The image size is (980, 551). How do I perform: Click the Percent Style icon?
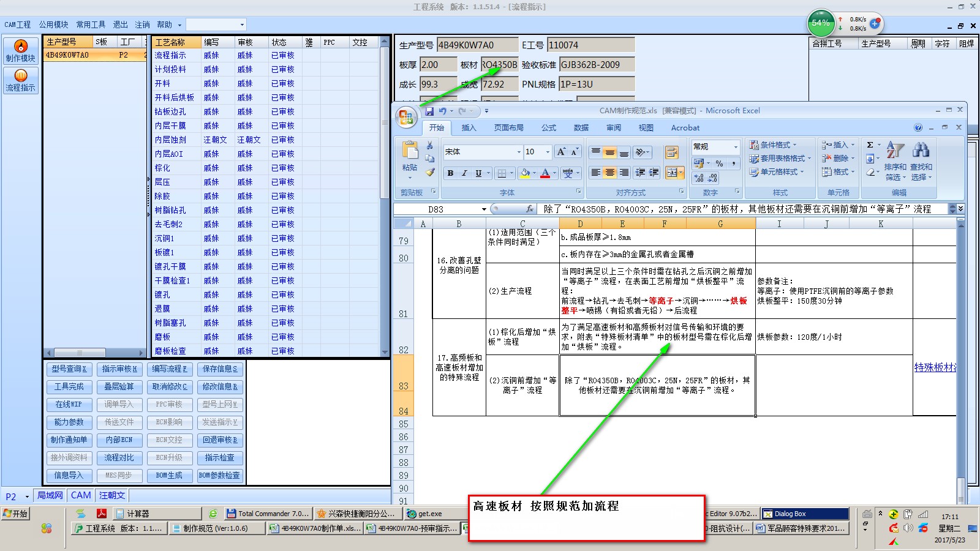(719, 163)
